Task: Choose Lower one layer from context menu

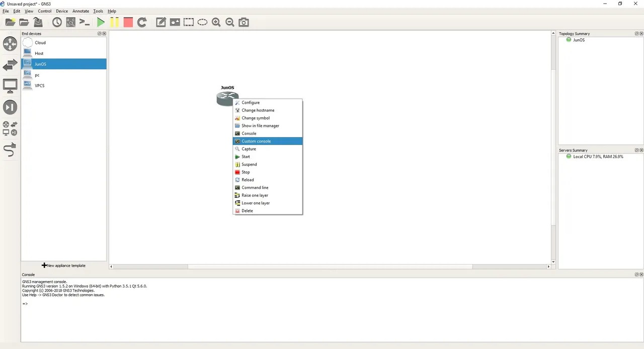Action: [x=268, y=203]
